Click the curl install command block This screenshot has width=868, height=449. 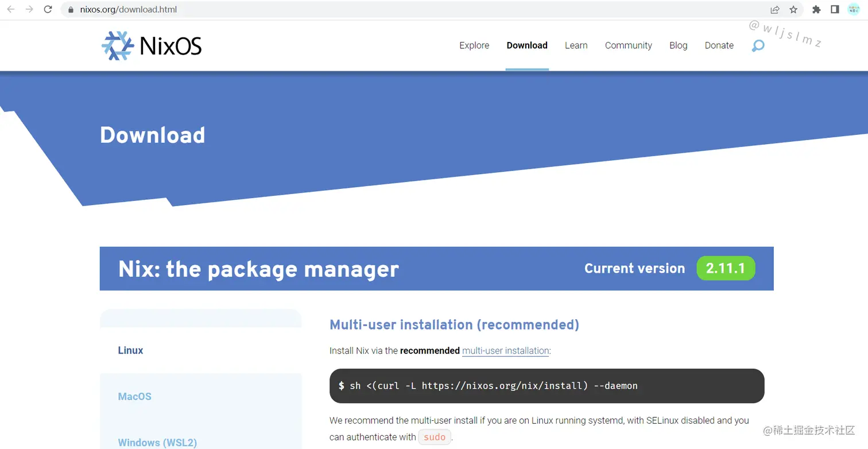click(547, 386)
